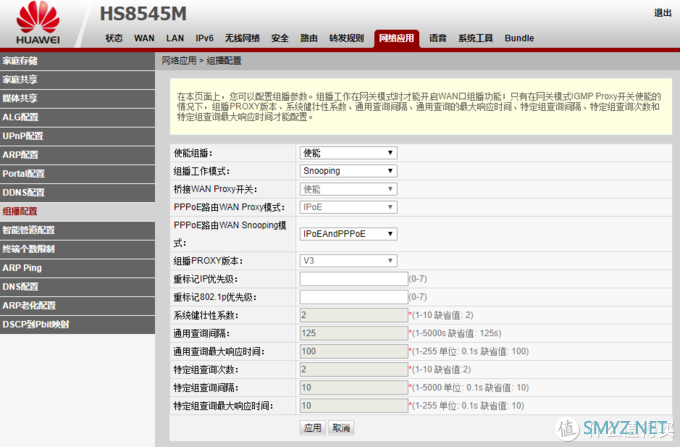Click the 重标记IP优先级 input field

pos(353,279)
